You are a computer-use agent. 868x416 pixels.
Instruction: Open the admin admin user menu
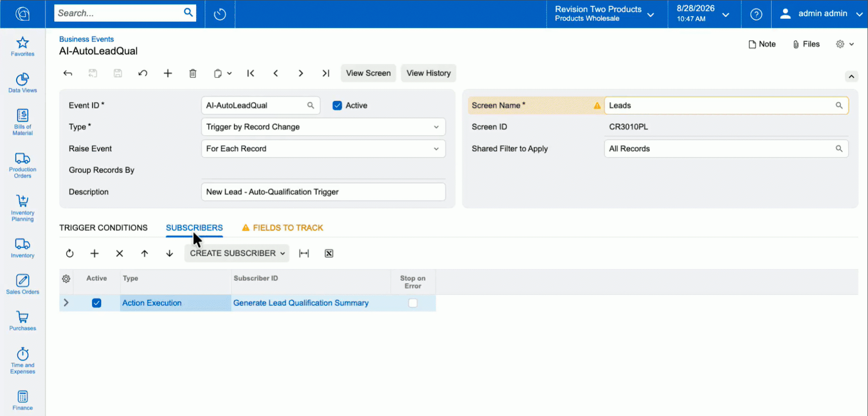[821, 14]
